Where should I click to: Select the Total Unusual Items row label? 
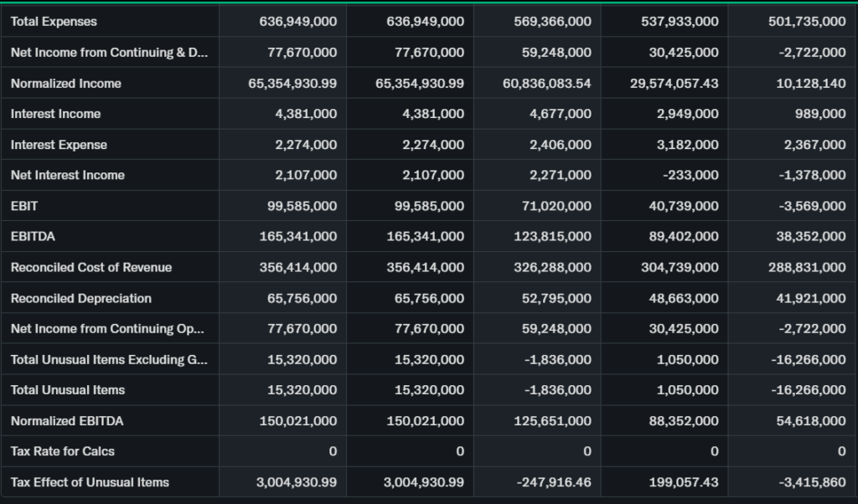[x=67, y=390]
